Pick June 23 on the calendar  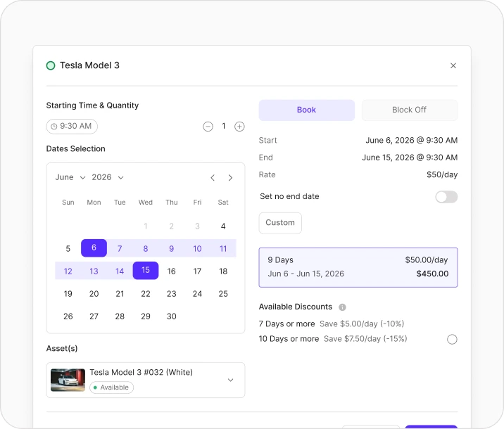coord(171,294)
